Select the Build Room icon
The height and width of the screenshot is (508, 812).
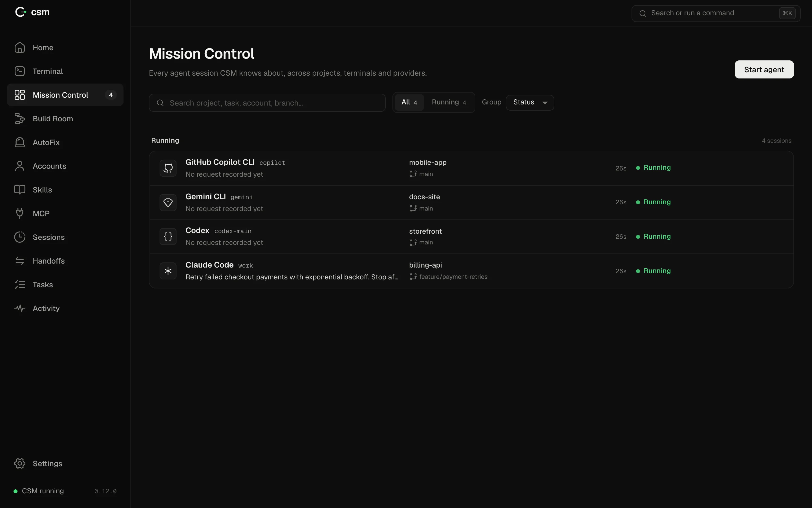(x=19, y=119)
